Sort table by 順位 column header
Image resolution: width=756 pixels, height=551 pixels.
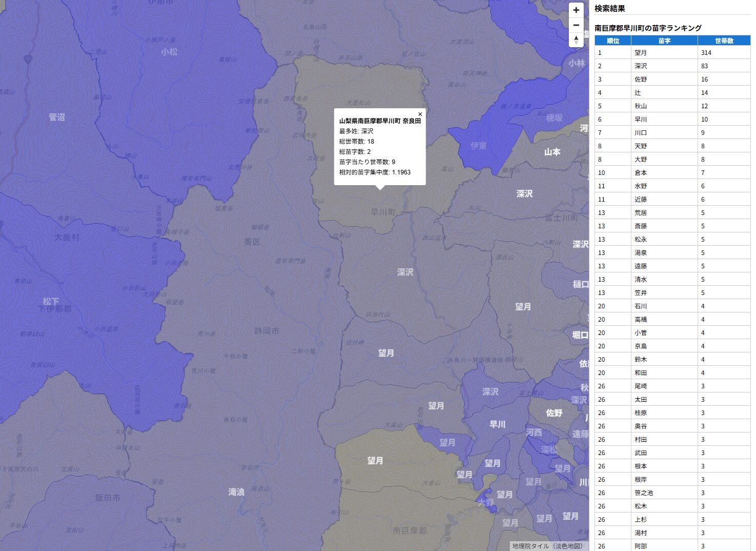(613, 41)
